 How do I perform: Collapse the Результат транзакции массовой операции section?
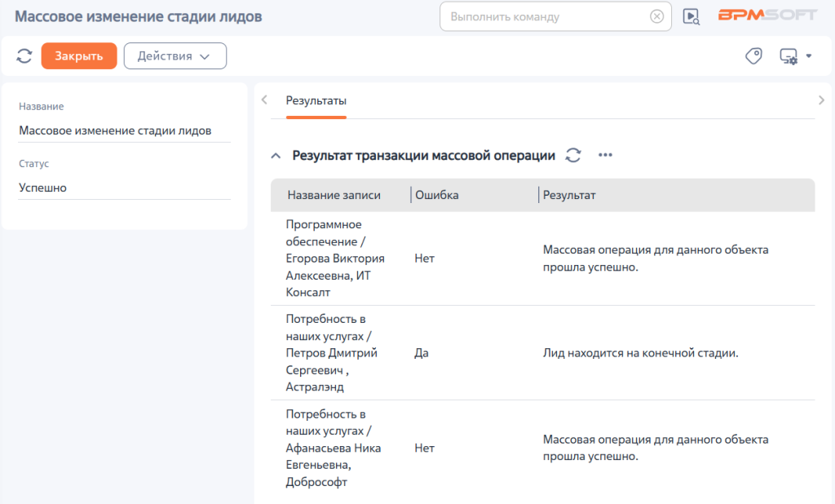[x=276, y=156]
